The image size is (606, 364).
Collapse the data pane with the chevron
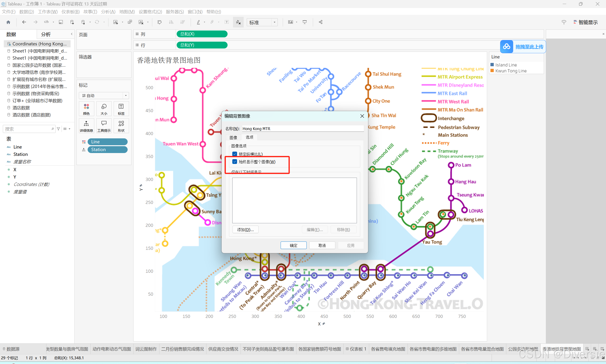click(x=72, y=34)
